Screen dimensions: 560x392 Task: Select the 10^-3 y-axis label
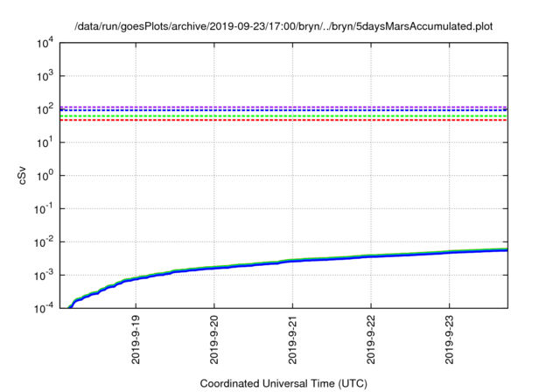44,276
